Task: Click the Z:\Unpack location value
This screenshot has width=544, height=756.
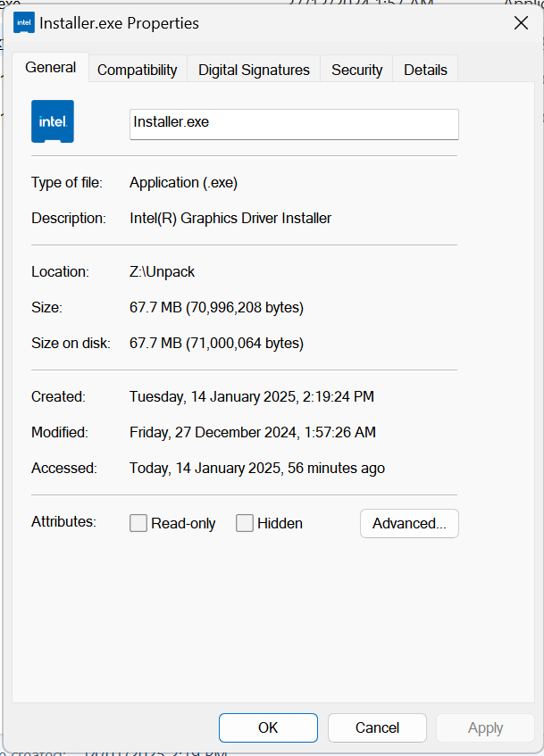Action: (162, 272)
